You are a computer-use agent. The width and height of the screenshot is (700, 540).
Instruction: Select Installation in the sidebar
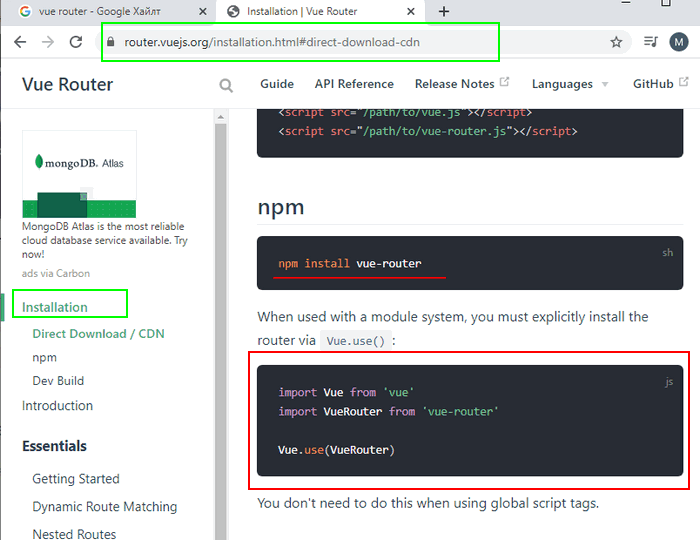pos(55,307)
